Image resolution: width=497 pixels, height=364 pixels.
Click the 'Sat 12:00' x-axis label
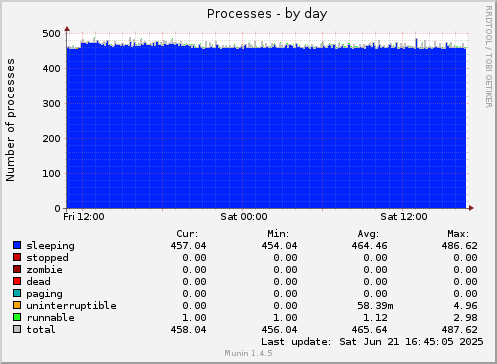(404, 217)
